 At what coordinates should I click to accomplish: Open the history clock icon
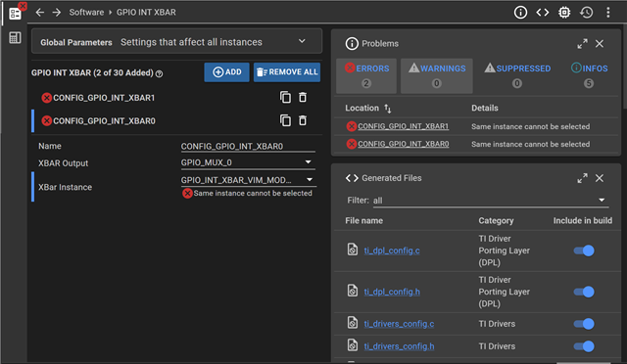coord(586,13)
